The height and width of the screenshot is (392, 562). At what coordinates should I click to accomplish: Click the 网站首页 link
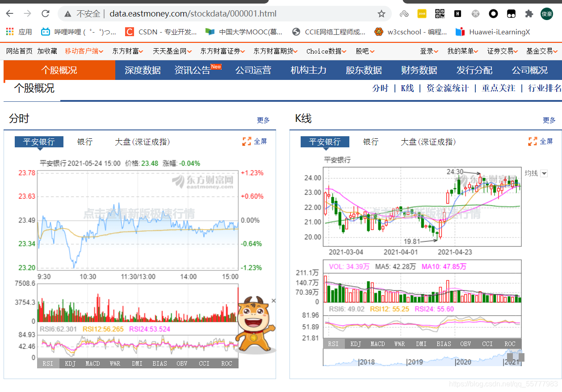(19, 51)
